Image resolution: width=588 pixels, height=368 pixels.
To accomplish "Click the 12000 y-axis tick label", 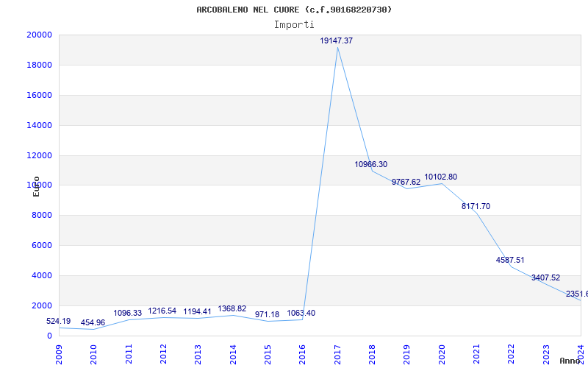I will click(x=39, y=155).
